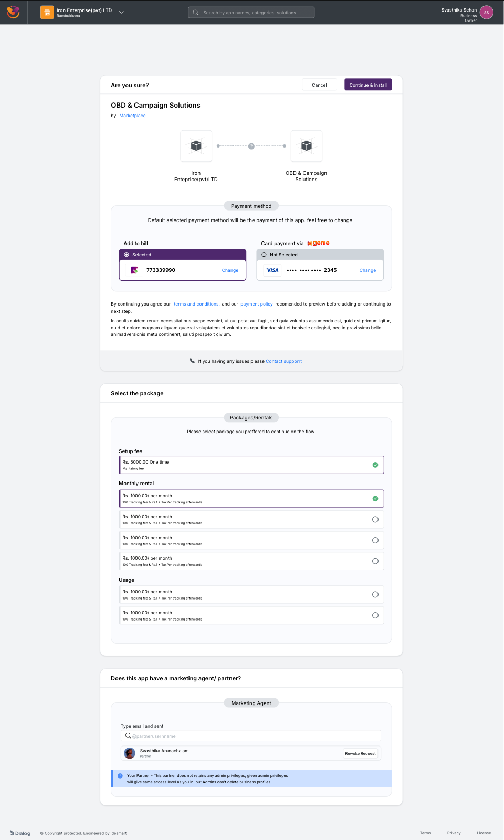
Task: Click the partner username email field
Action: click(251, 736)
